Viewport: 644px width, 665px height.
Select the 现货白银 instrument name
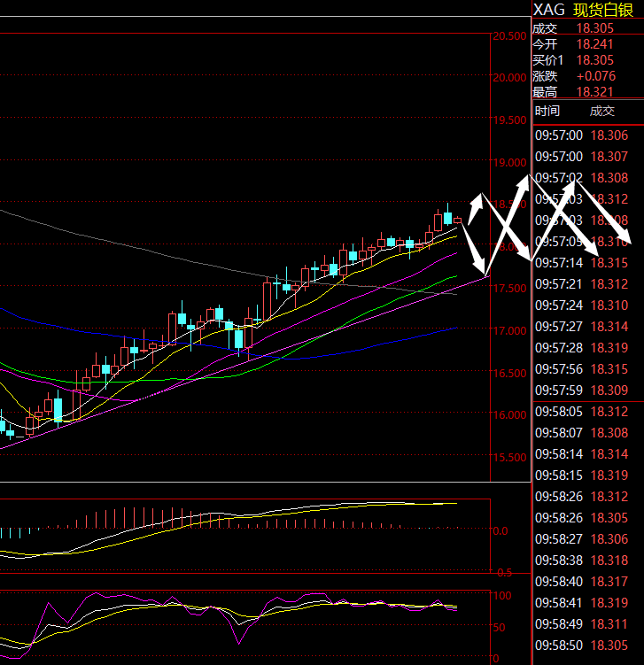[607, 11]
